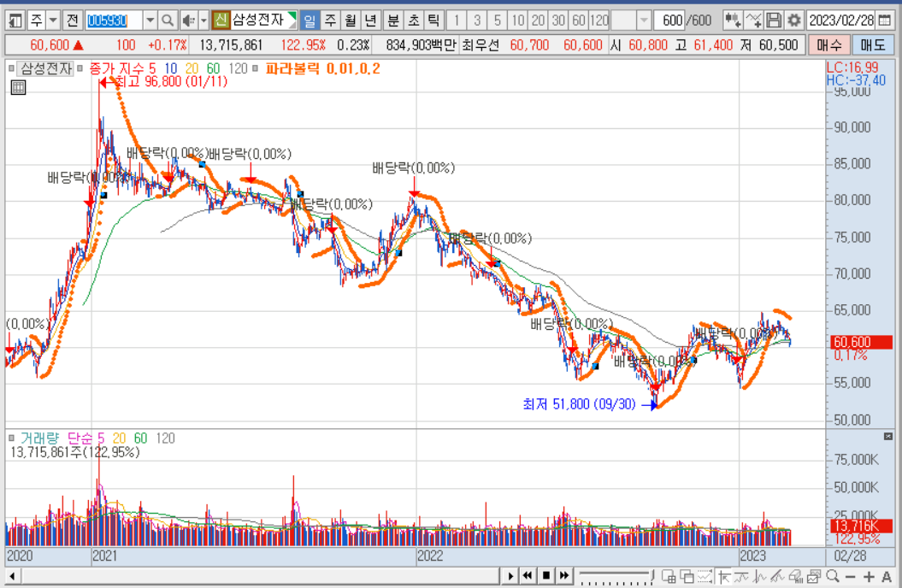Click the blue 매도 sell button
This screenshot has width=902, height=588.
[x=873, y=44]
